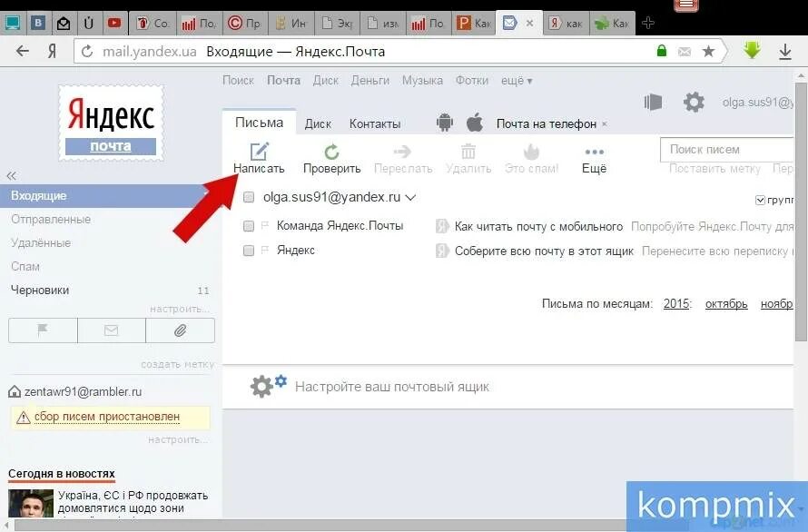Open the pinned mail envelope tab
This screenshot has height=532, width=808.
pyautogui.click(x=64, y=24)
